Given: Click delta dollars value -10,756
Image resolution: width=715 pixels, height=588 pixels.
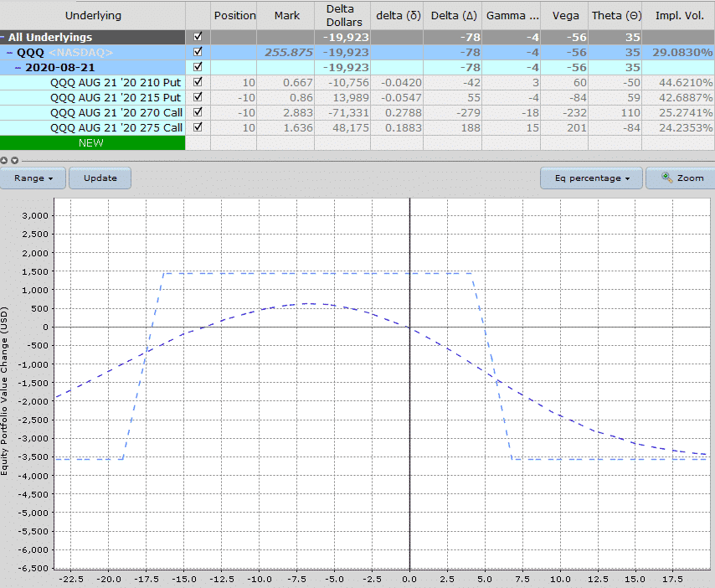Looking at the screenshot, I should [x=348, y=83].
